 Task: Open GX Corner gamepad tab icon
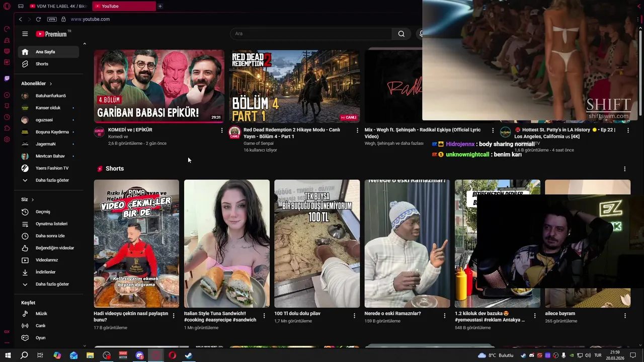pyautogui.click(x=21, y=6)
